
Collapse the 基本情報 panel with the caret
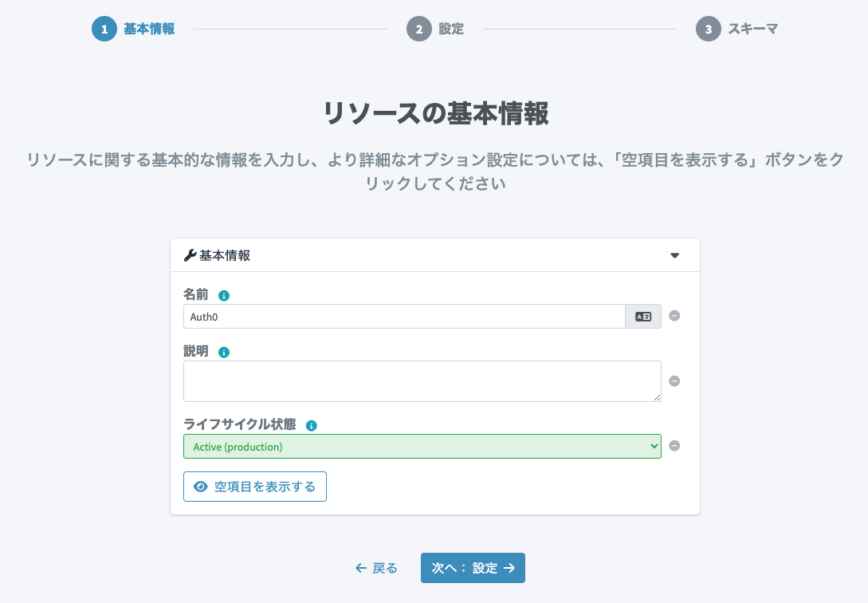click(675, 255)
